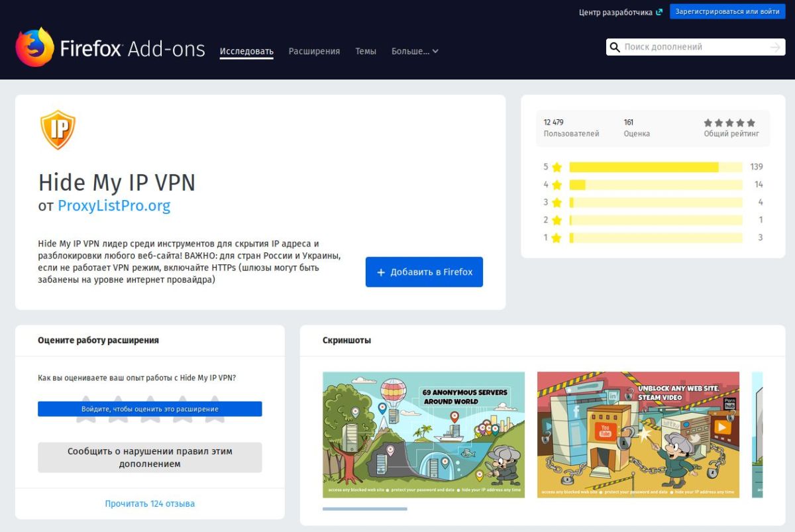Switch to the Темы tab

click(365, 51)
